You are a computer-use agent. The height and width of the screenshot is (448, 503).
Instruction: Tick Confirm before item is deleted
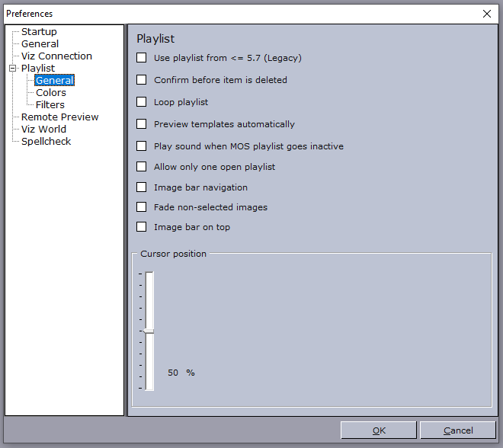coord(142,80)
